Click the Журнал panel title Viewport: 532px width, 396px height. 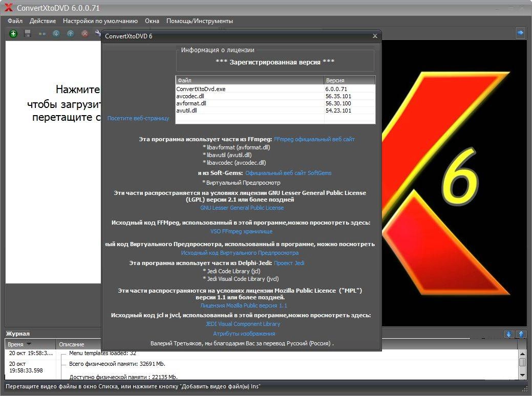click(x=18, y=334)
